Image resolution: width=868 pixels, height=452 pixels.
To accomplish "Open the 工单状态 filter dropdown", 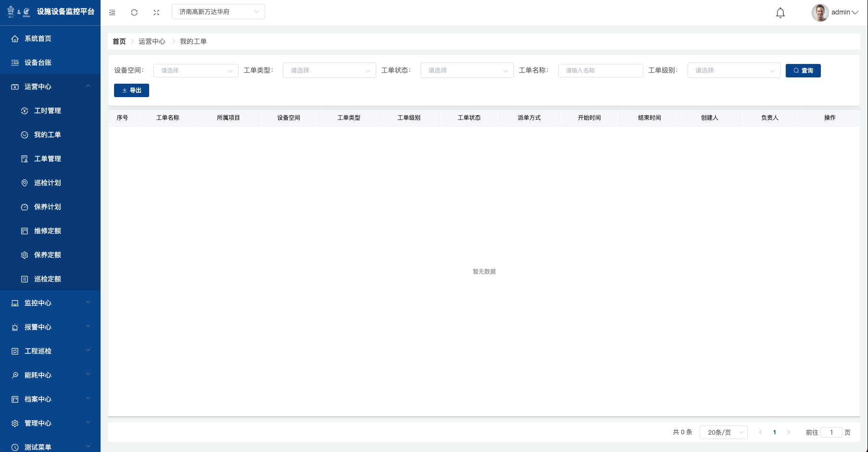I will click(467, 71).
